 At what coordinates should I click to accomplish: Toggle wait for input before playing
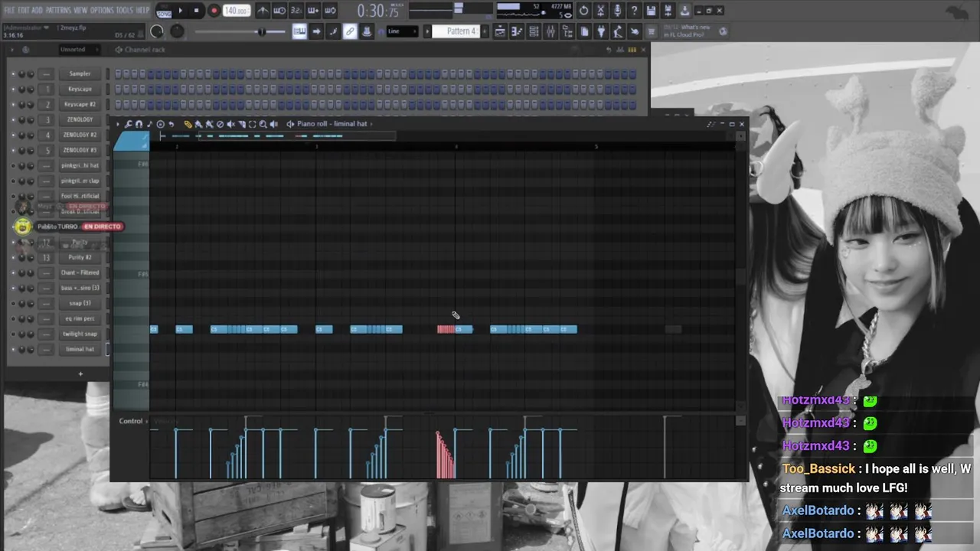pos(279,11)
